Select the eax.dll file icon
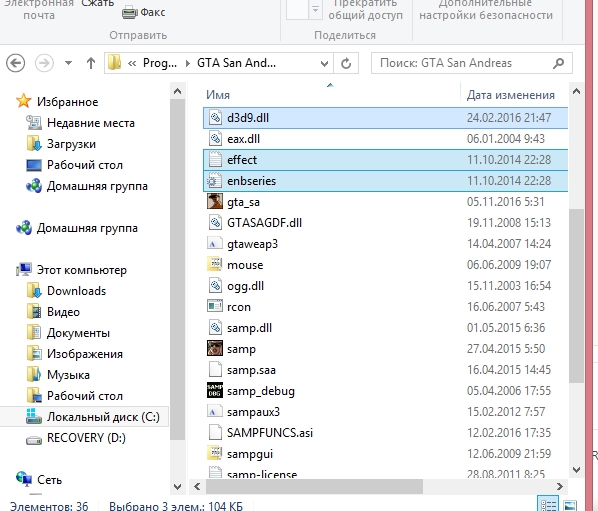This screenshot has width=598, height=511. tap(215, 139)
